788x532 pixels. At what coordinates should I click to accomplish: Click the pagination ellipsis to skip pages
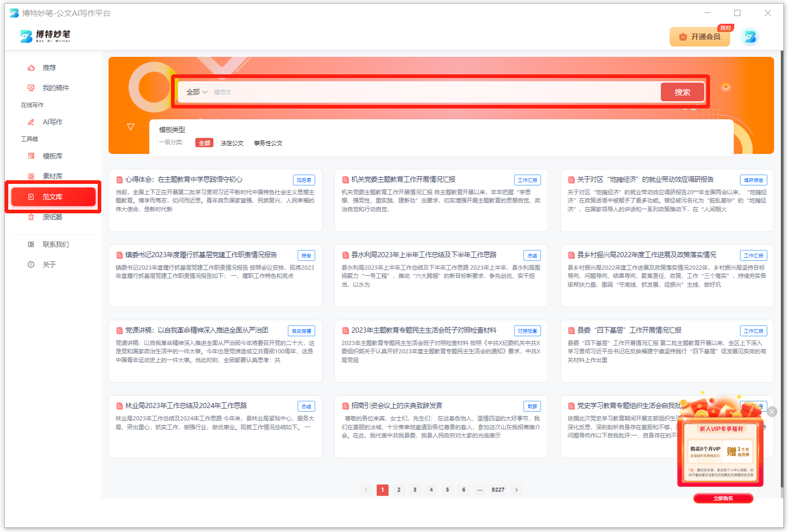point(480,490)
